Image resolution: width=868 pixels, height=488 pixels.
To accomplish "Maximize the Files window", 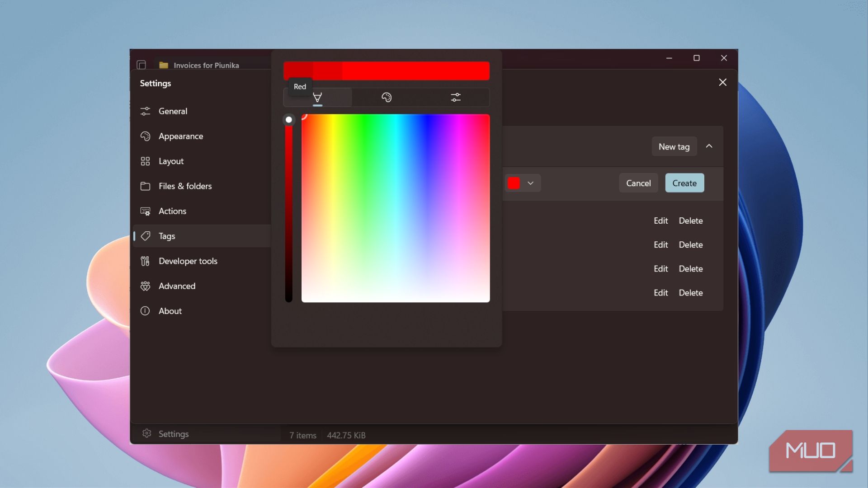I will click(x=697, y=58).
